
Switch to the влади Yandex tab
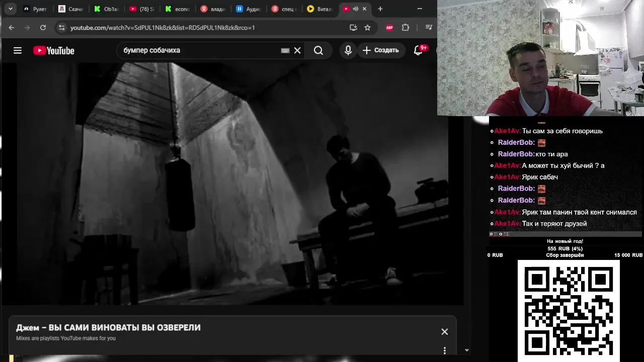[x=213, y=9]
